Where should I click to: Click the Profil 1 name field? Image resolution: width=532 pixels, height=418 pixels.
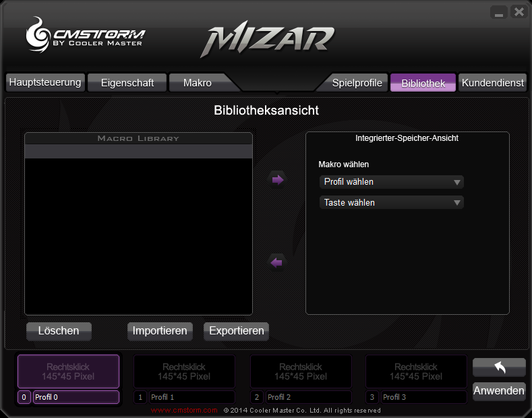192,397
